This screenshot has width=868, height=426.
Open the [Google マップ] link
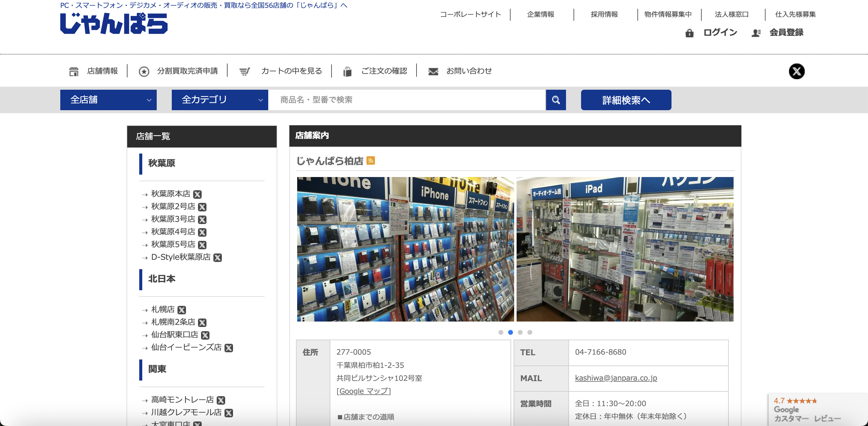tap(363, 391)
